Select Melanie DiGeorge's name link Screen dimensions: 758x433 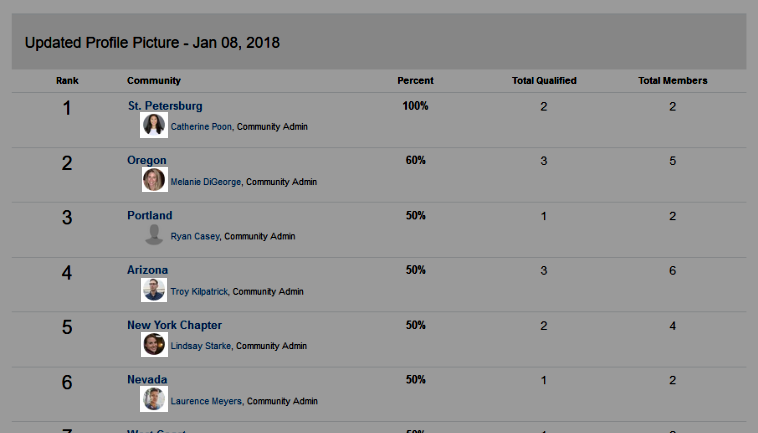tap(205, 182)
